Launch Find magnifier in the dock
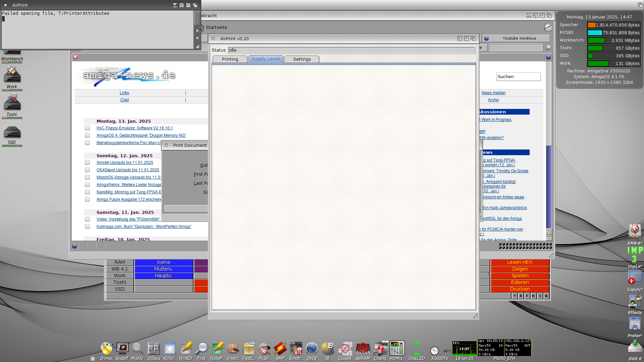This screenshot has width=644, height=362. [x=201, y=349]
